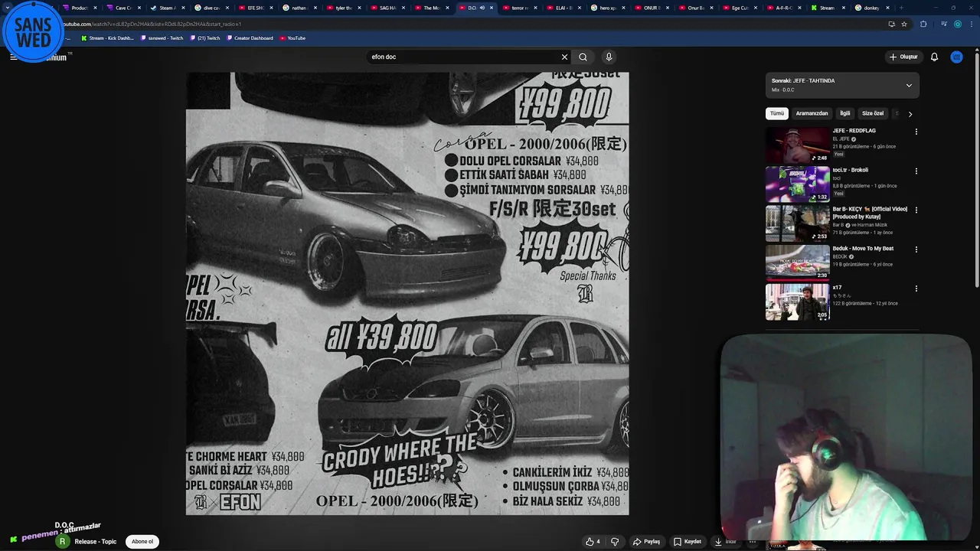Open Stream - Kick Dashboard bookmark
Screen dimensions: 980x551
[x=107, y=38]
